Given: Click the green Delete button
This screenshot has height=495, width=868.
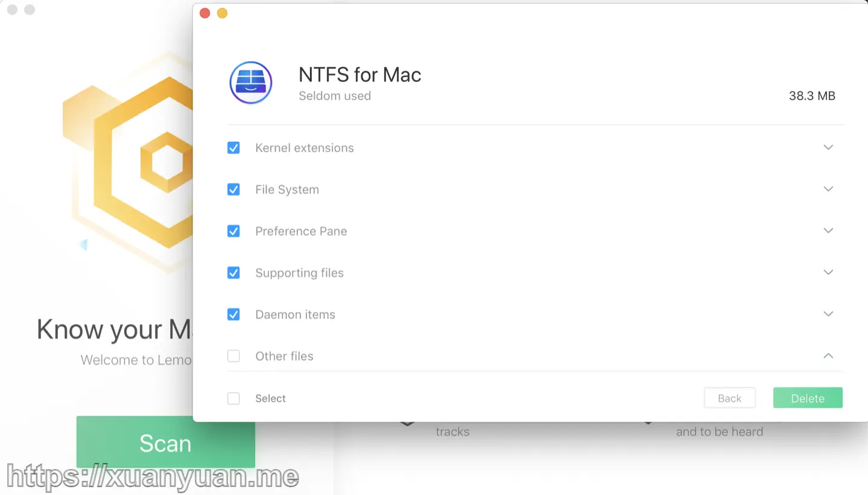Looking at the screenshot, I should [808, 398].
